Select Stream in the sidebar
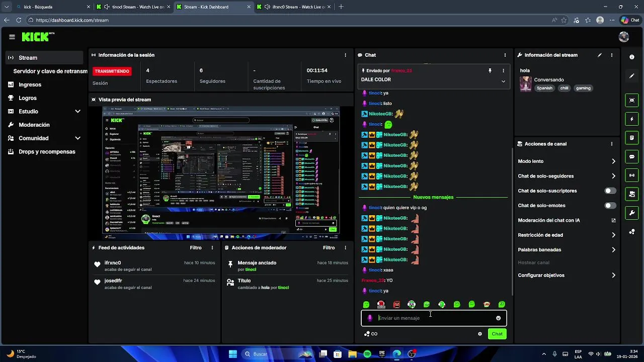This screenshot has height=362, width=644. pos(45,58)
